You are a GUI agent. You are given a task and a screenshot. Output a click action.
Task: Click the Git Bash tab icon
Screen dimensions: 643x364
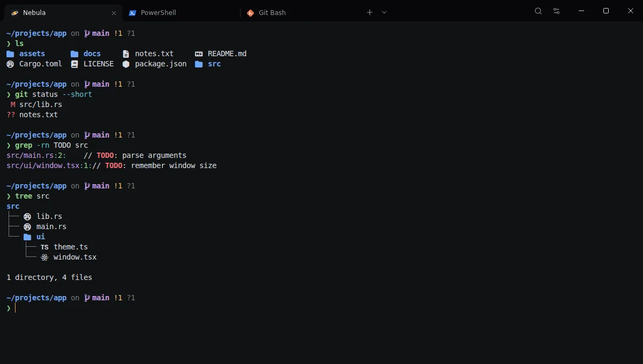pos(250,13)
